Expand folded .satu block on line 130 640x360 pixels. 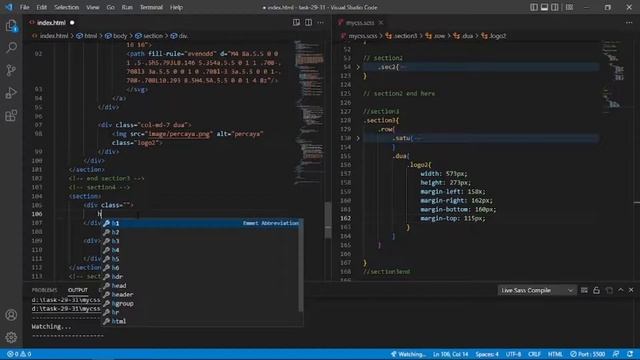pyautogui.click(x=358, y=138)
